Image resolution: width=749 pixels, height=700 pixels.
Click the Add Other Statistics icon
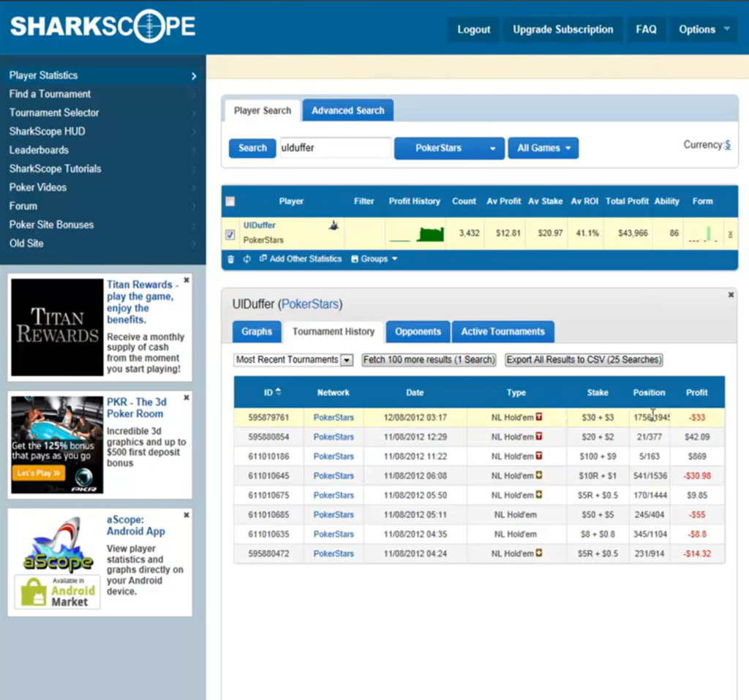click(263, 258)
